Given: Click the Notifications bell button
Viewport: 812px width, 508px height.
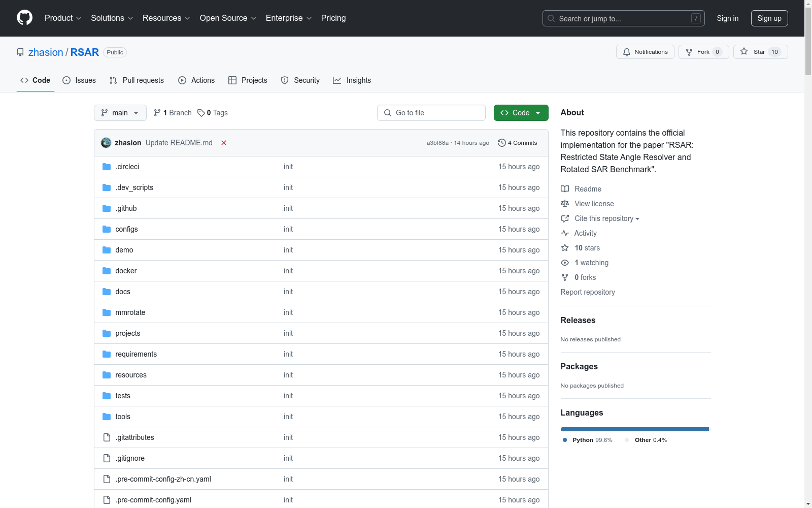Looking at the screenshot, I should click(x=645, y=52).
